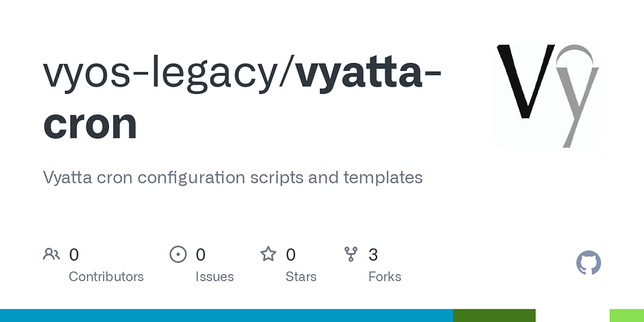Image resolution: width=644 pixels, height=322 pixels.
Task: Click the Forks branch icon
Action: coord(351,255)
